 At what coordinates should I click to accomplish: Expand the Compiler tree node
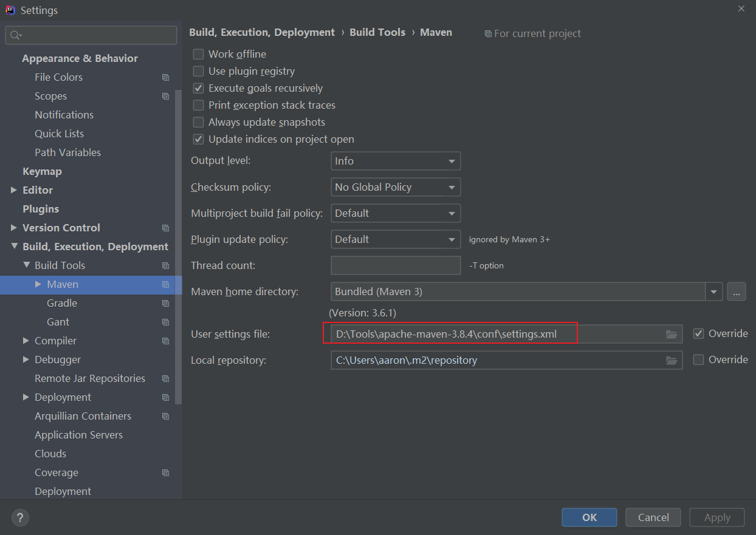point(26,341)
